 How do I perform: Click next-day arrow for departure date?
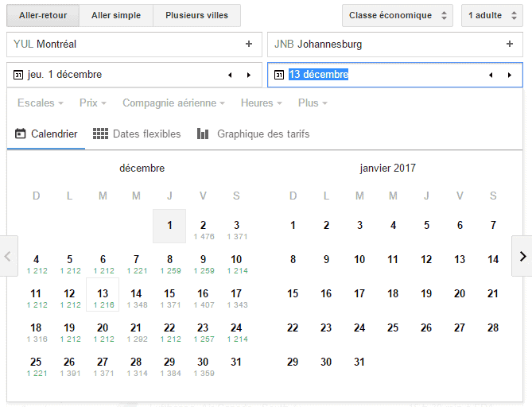tap(248, 75)
